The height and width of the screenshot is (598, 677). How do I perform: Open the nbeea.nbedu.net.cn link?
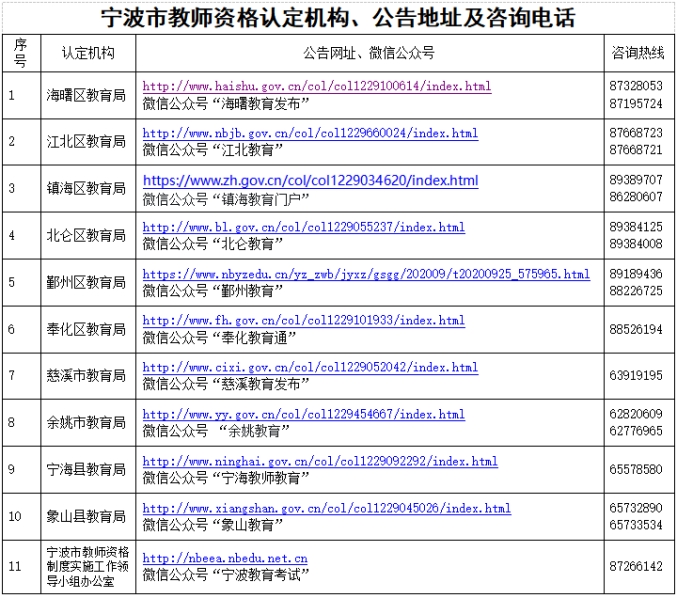coord(225,559)
